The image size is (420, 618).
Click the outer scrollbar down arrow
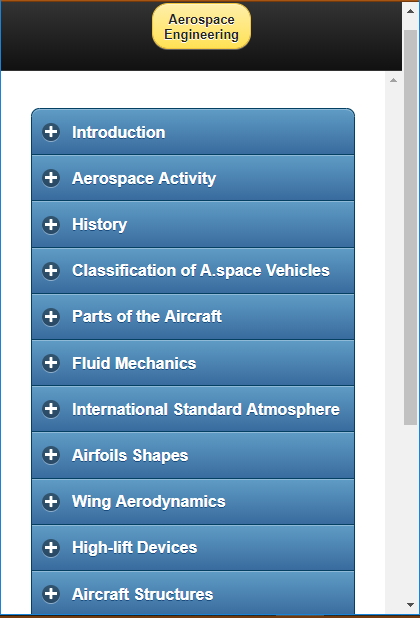point(410,605)
